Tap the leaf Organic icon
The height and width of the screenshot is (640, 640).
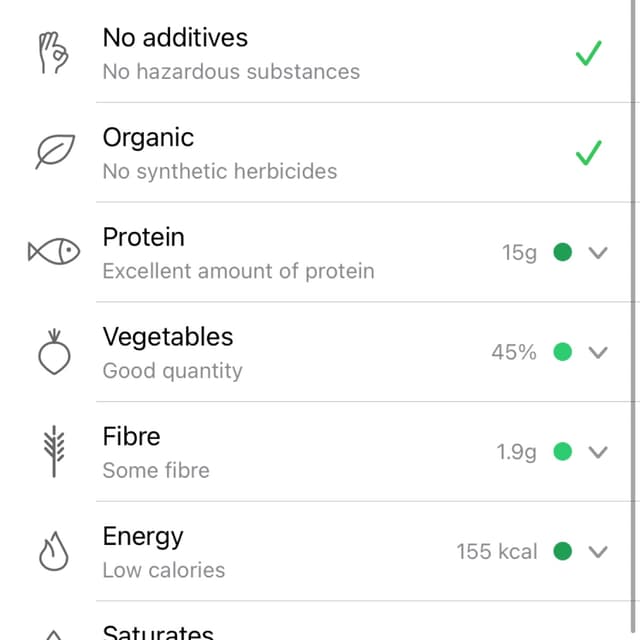(x=55, y=151)
